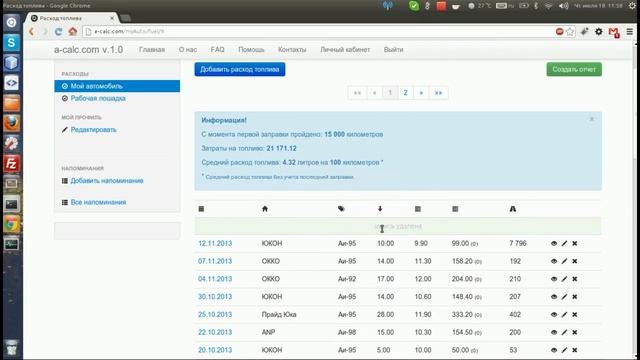View details of the 12.11.2013 entry

[x=554, y=243]
